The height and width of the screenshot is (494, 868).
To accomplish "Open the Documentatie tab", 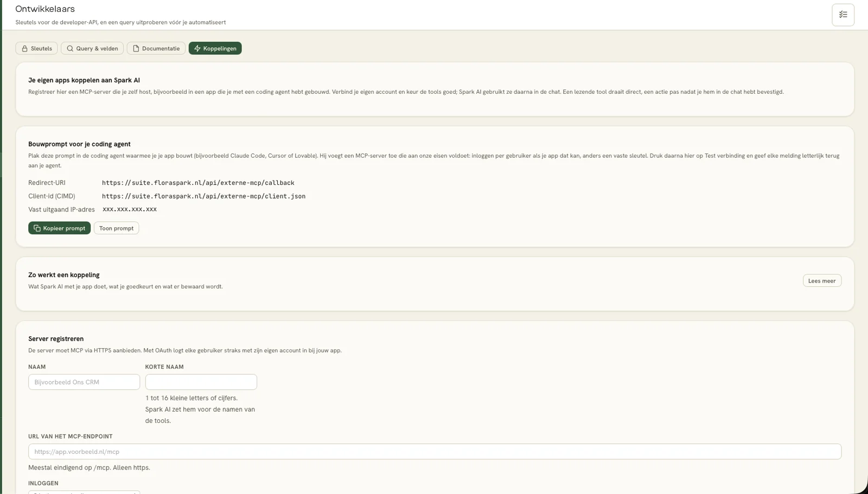I will [156, 48].
